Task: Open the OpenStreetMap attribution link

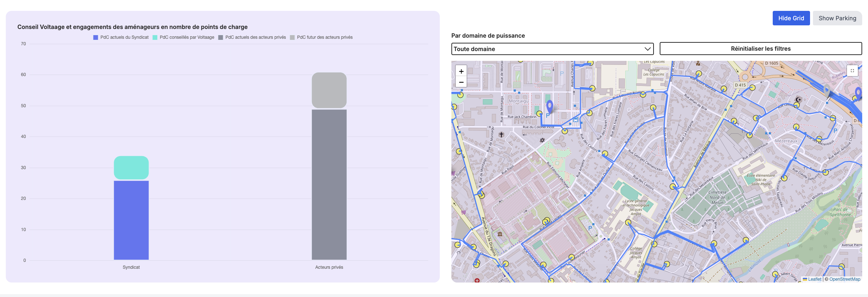Action: click(845, 279)
